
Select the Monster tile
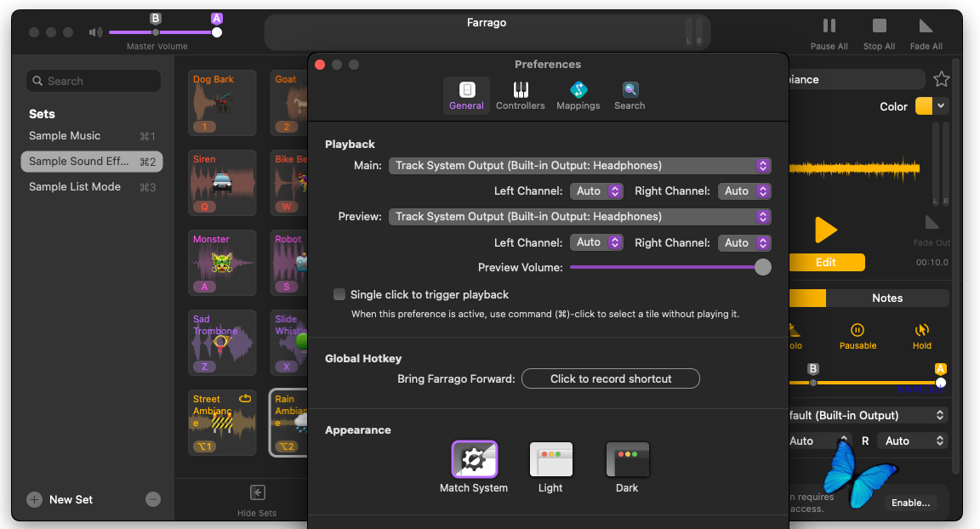[x=222, y=262]
